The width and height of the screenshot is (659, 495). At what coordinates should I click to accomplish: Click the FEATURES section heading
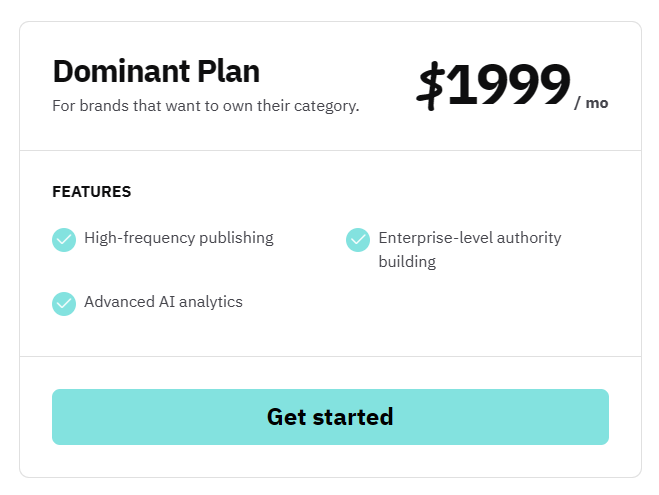(92, 192)
